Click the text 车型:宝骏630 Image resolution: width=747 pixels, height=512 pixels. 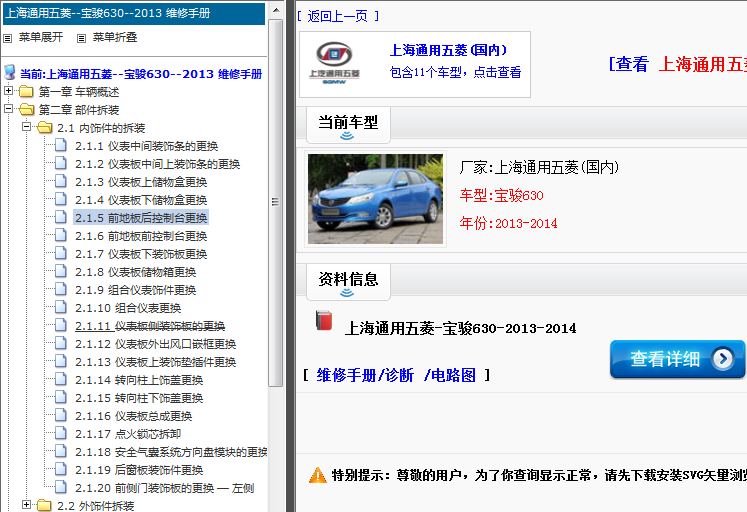(502, 195)
